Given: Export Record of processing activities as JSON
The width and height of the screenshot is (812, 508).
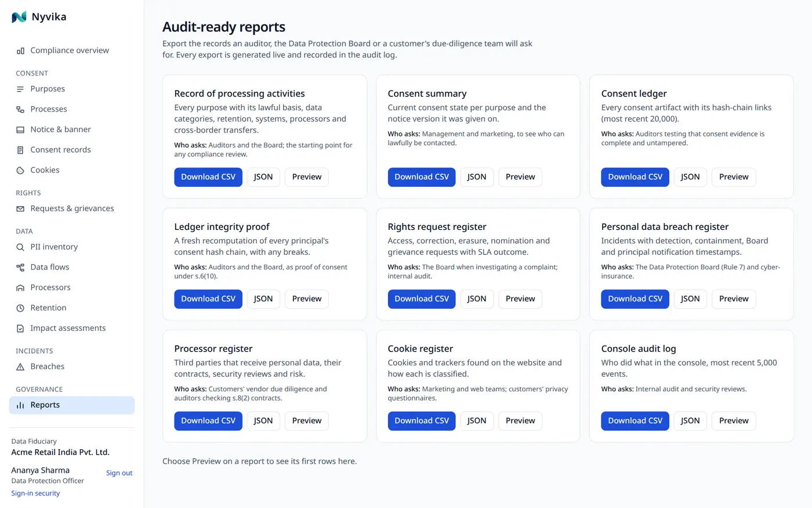Looking at the screenshot, I should pyautogui.click(x=263, y=177).
